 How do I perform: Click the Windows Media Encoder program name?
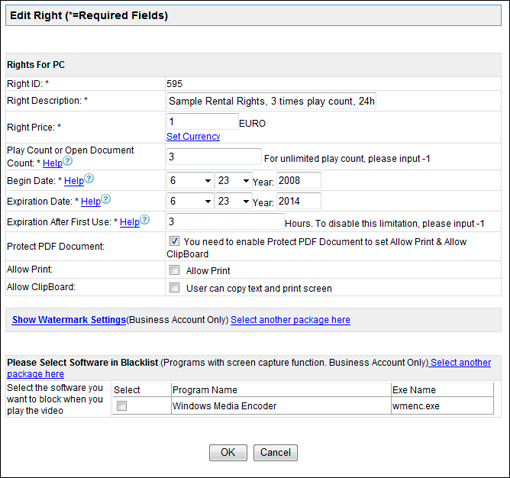[224, 406]
